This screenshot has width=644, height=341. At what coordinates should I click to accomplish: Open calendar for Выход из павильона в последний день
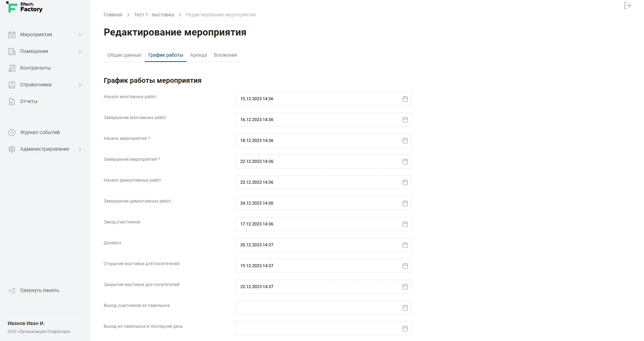[405, 328]
